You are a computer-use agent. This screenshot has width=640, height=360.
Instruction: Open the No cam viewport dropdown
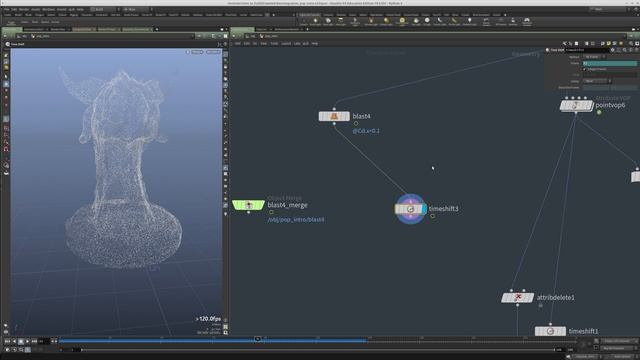(213, 52)
